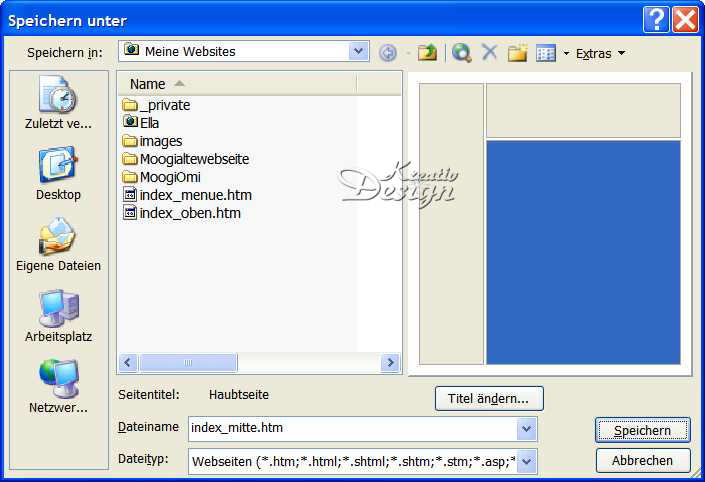Select the top banner frame in preview
The image size is (705, 482).
pos(583,110)
